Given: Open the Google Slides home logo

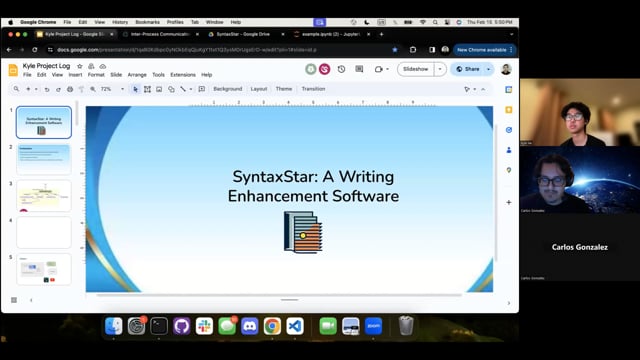Looking at the screenshot, I should (x=13, y=70).
